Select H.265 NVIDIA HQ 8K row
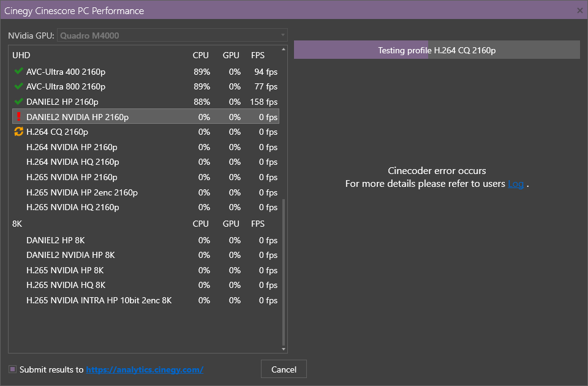588x386 pixels. point(146,285)
